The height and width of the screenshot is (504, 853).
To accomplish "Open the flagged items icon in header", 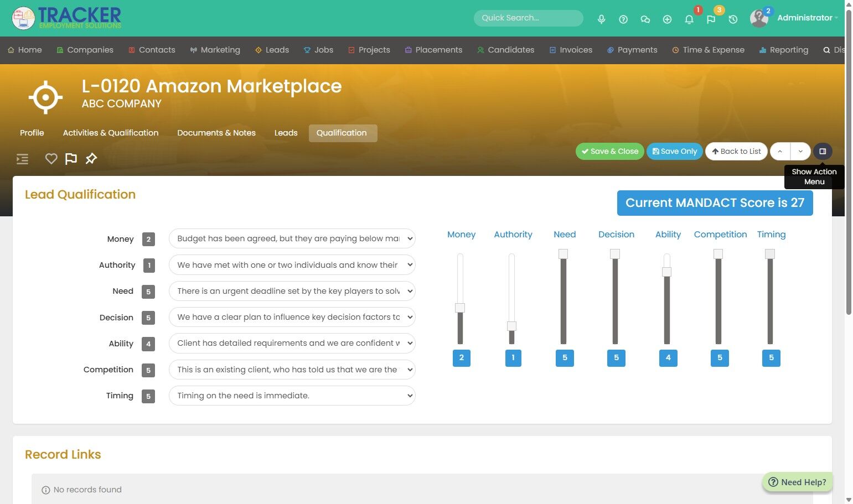I will [x=711, y=19].
